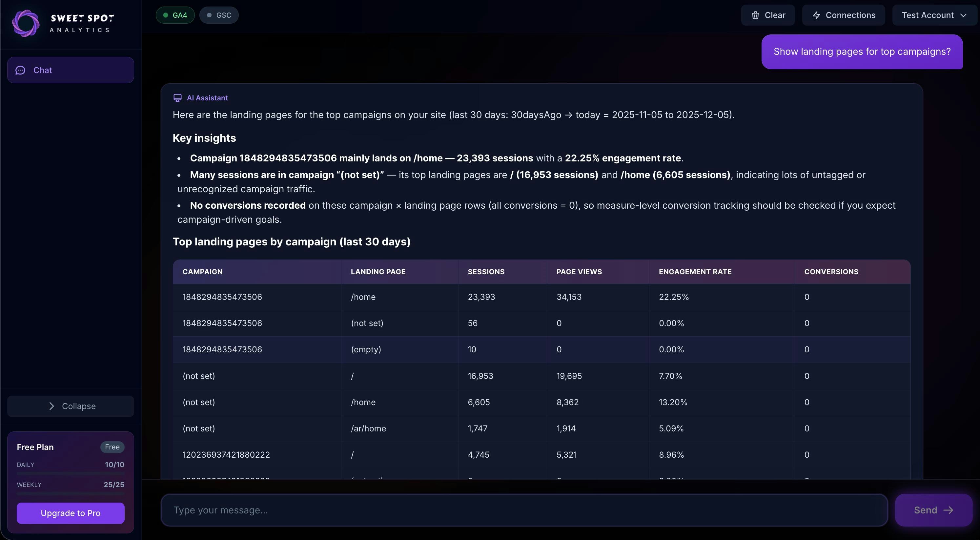Open the Test Account dropdown
Viewport: 980px width, 540px height.
click(934, 15)
